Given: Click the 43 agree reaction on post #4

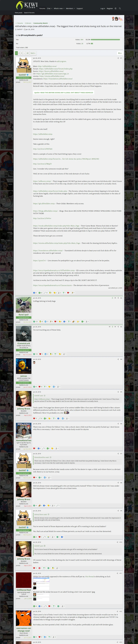Looking at the screenshot, I should coord(35,387).
